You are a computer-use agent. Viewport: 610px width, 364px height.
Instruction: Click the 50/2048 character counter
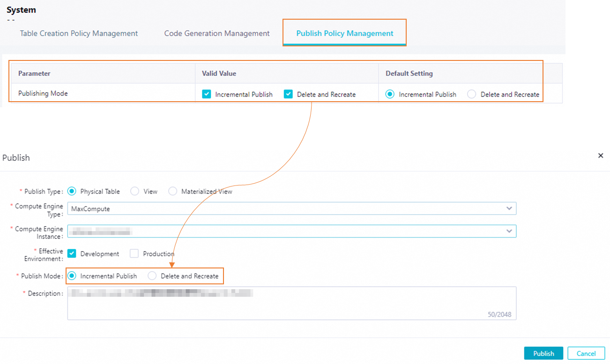[499, 314]
